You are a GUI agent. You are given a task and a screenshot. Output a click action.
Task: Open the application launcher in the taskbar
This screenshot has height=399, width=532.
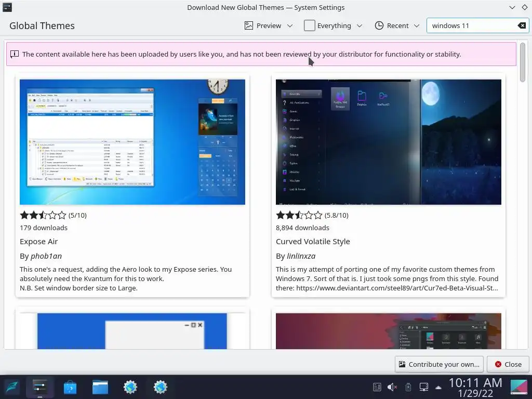pyautogui.click(x=12, y=387)
